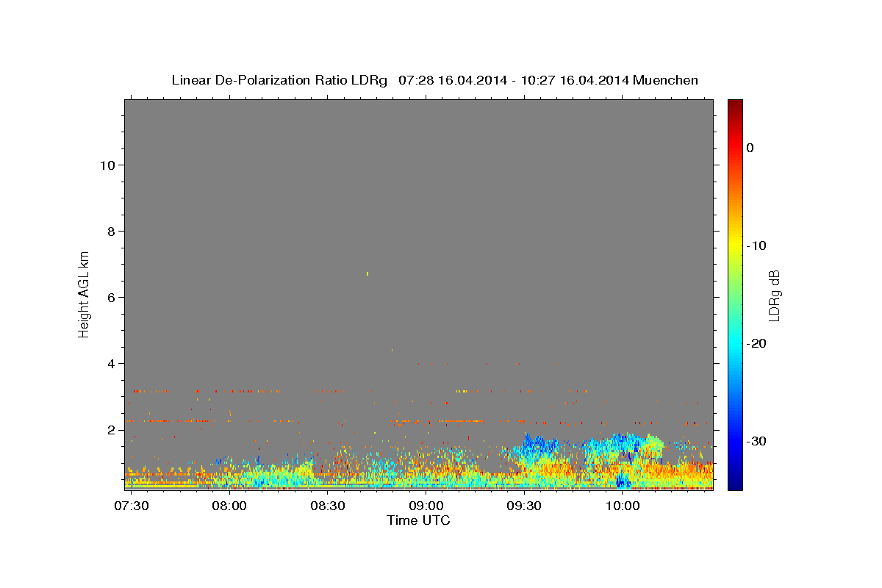Click the Time UTC axis title
The image size is (882, 588).
tap(418, 520)
